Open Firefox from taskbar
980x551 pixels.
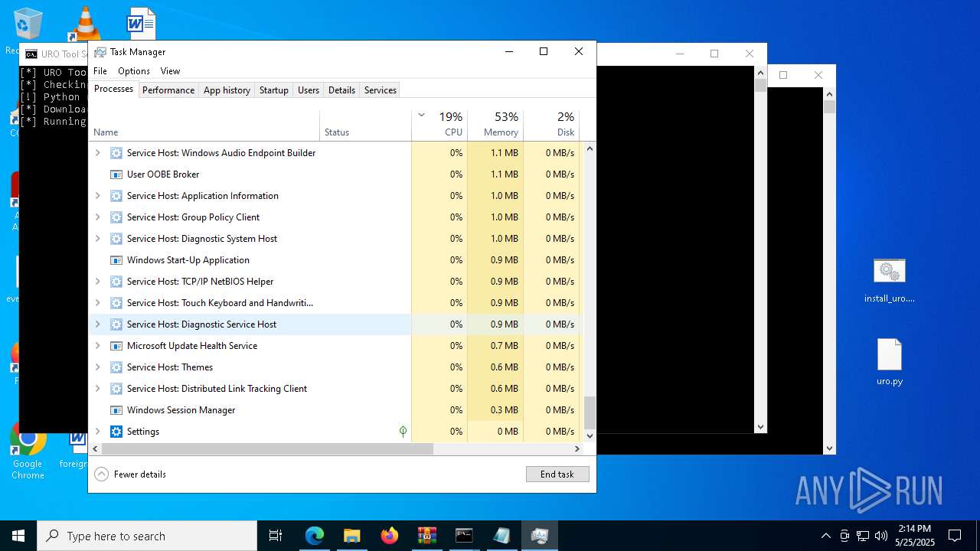(x=390, y=536)
